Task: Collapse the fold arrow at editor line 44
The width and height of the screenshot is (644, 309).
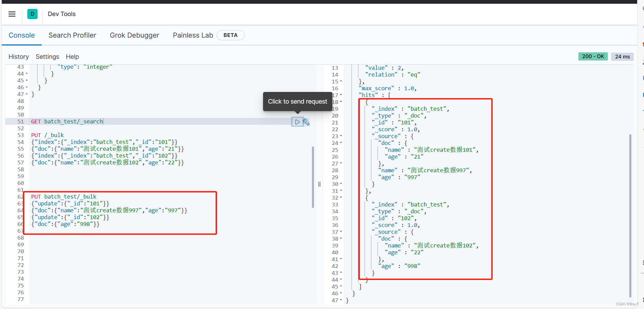Action: pyautogui.click(x=27, y=73)
